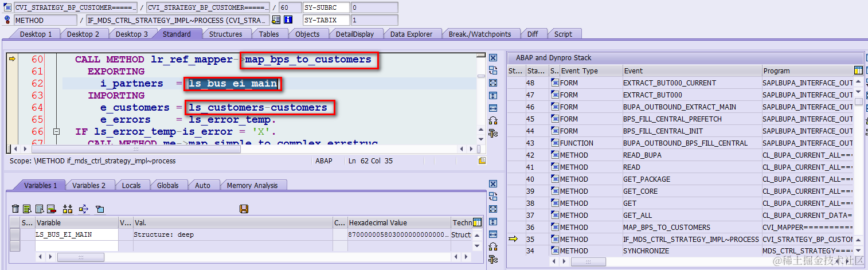Open column layout icon in variables table
This screenshot has width=868, height=270.
pyautogui.click(x=477, y=222)
